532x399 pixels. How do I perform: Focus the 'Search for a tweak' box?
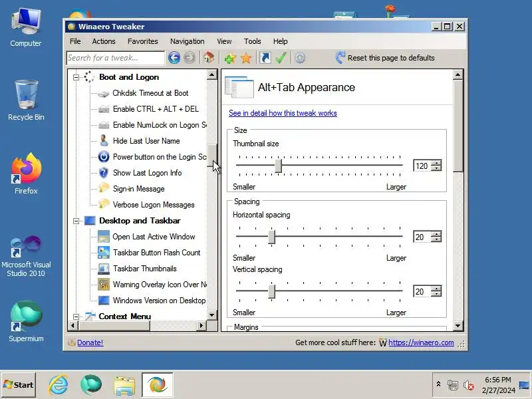(x=115, y=58)
